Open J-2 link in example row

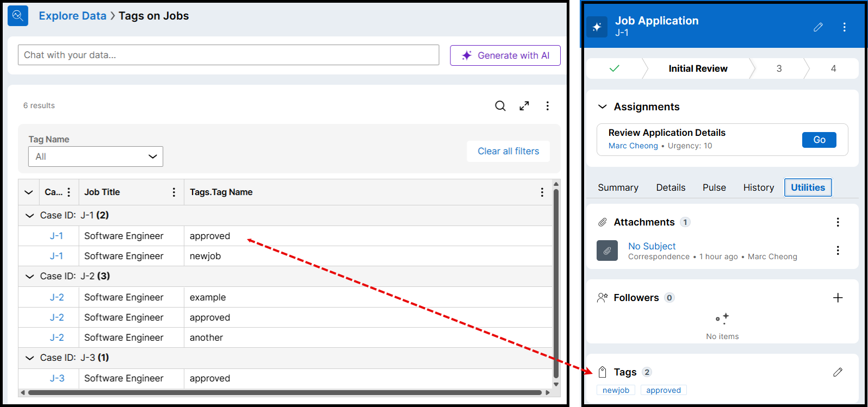click(57, 297)
